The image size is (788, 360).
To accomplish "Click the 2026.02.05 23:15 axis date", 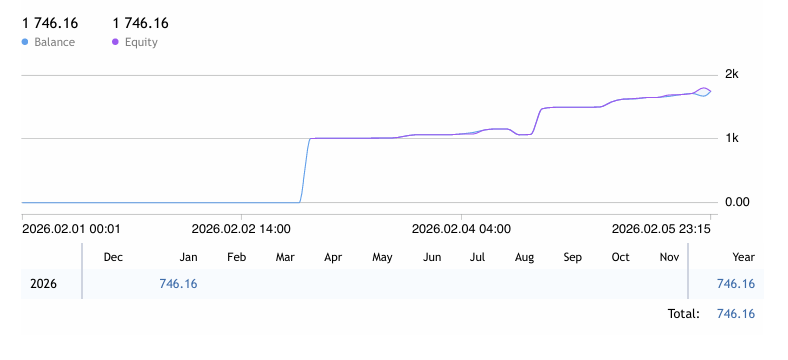I will pyautogui.click(x=661, y=229).
